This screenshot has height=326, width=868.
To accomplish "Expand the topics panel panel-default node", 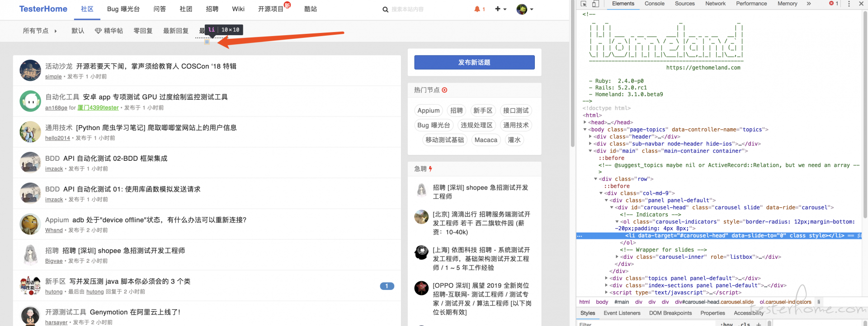I will [606, 279].
